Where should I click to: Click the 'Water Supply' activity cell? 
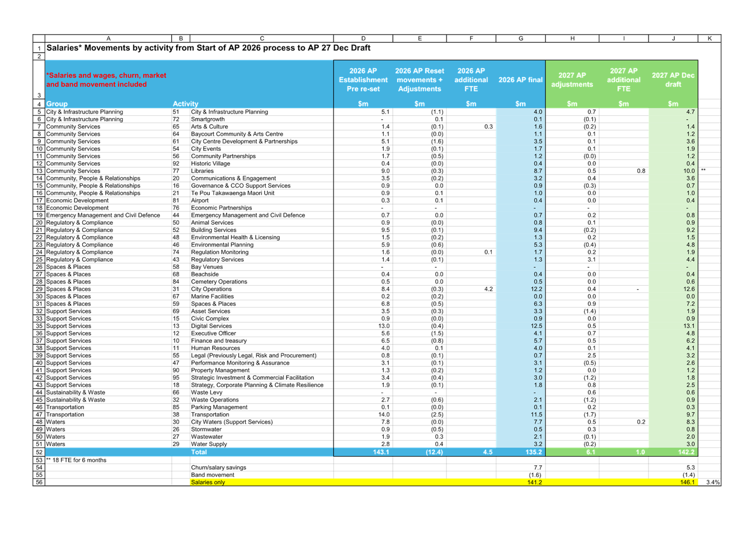[209, 445]
